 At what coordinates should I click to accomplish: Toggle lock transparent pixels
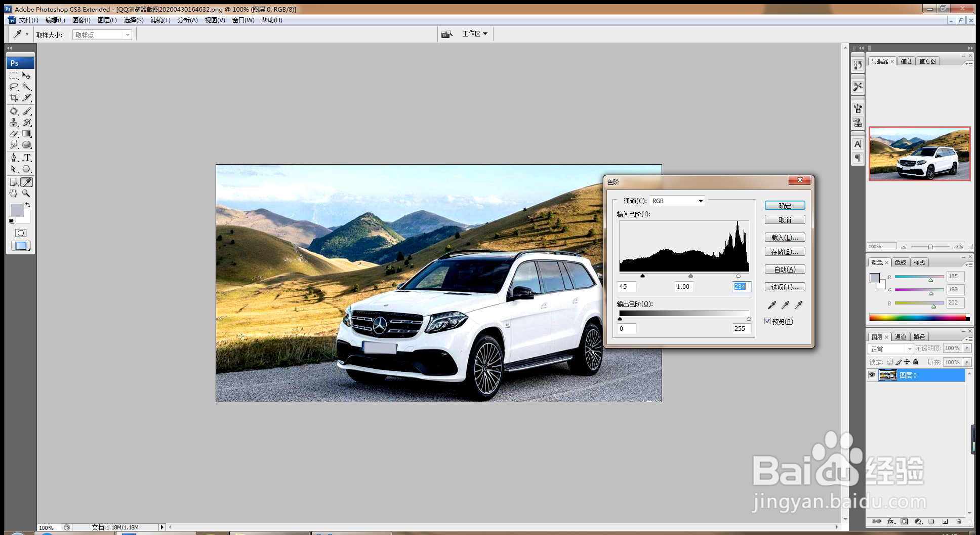click(889, 362)
